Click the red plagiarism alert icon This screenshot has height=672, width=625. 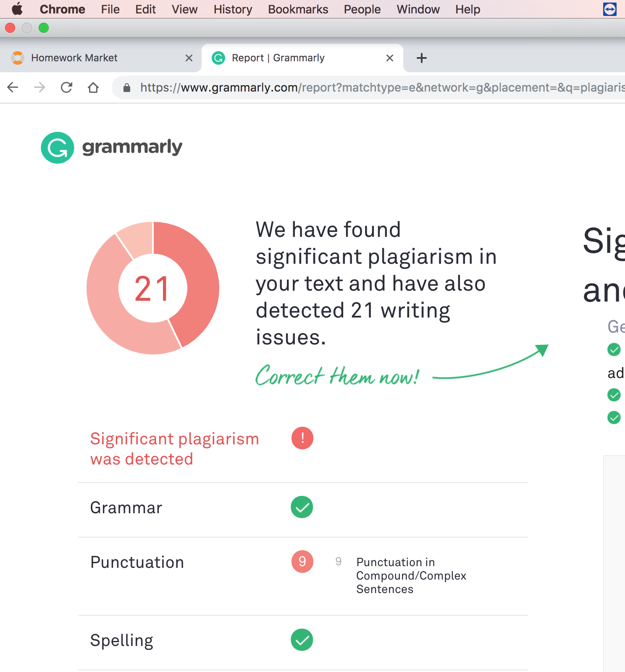point(302,438)
